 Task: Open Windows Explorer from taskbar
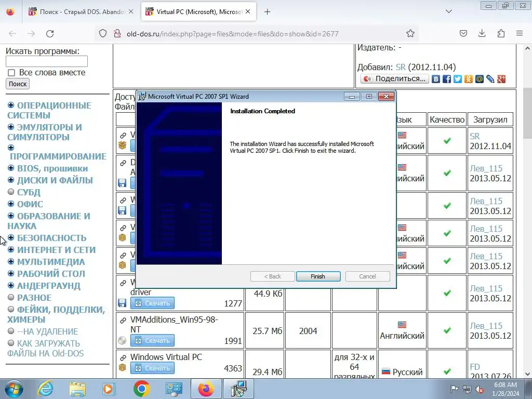(x=78, y=389)
